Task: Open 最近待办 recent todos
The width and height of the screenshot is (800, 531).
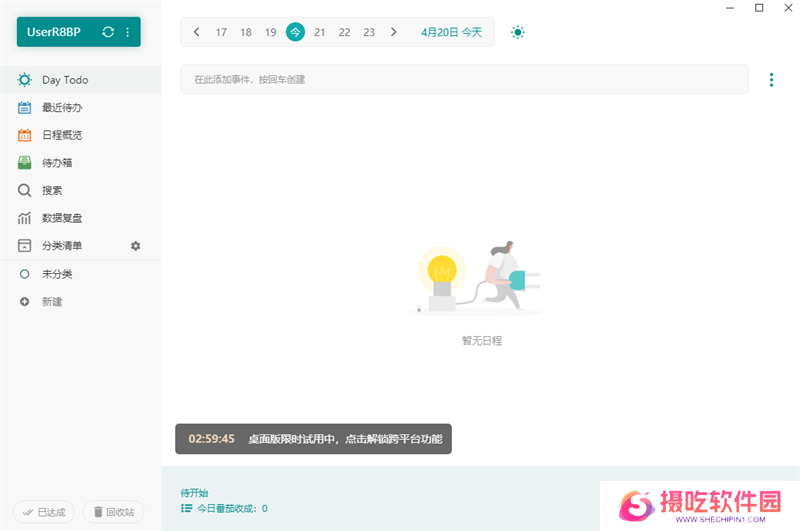Action: pos(61,107)
